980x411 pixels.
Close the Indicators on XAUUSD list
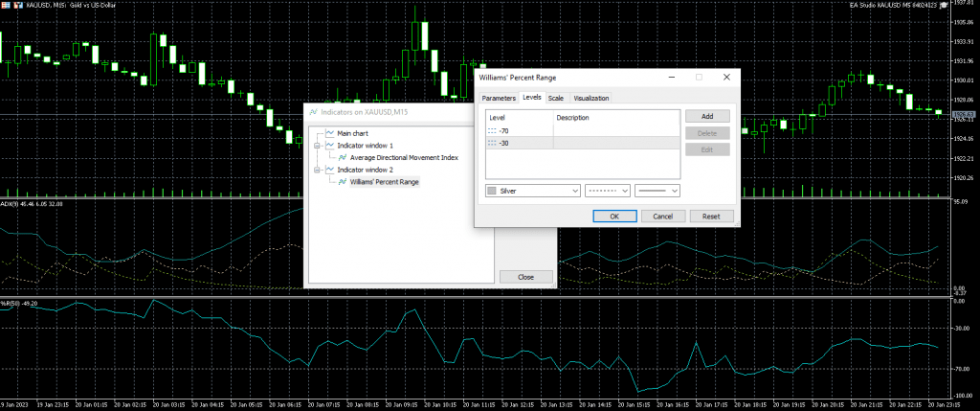pos(525,277)
